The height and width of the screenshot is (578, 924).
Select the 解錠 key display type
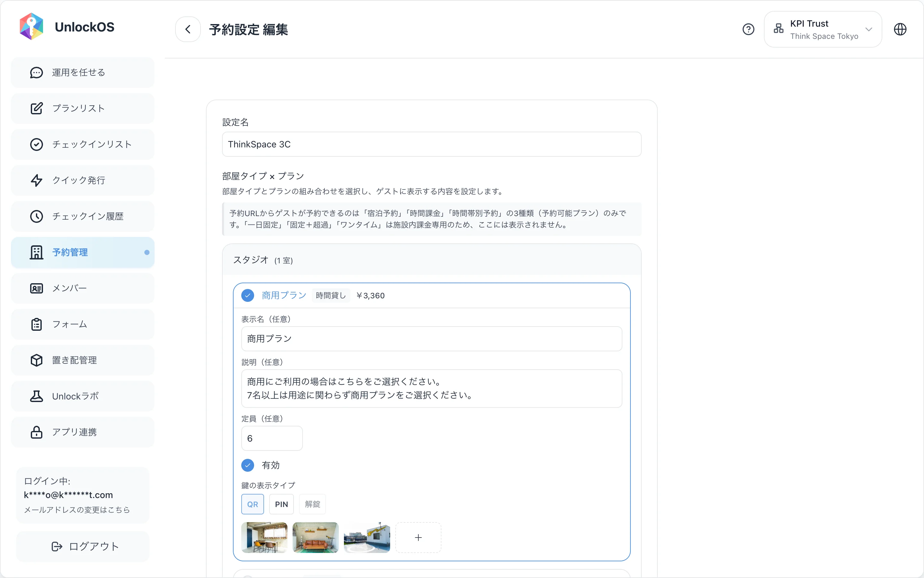click(x=312, y=504)
